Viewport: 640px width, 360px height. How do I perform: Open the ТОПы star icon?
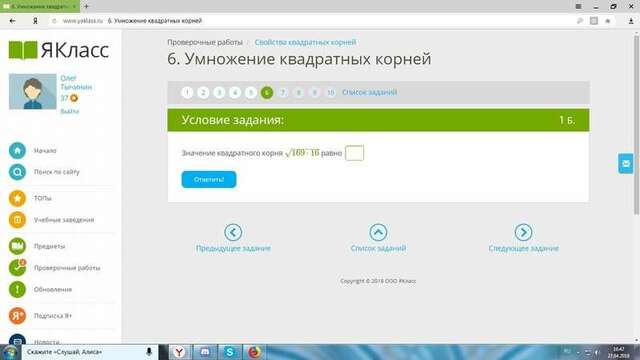coord(17,198)
